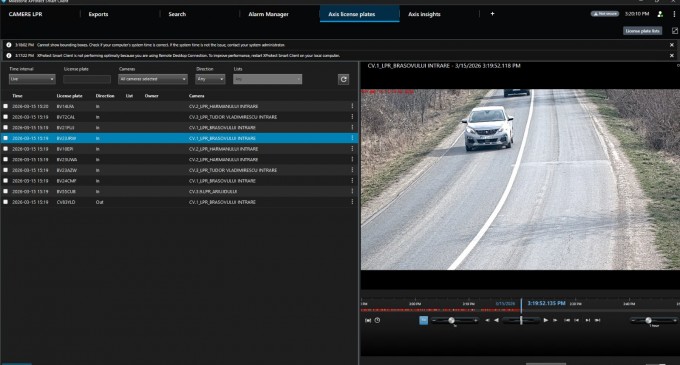
Task: Sort by the List column header
Action: tap(129, 96)
